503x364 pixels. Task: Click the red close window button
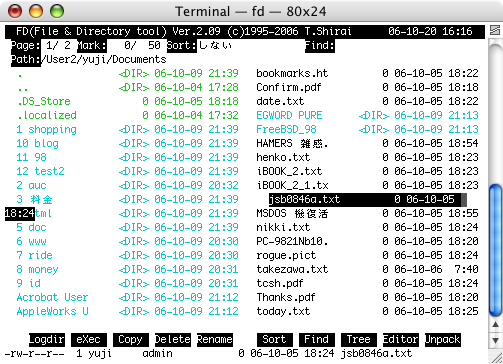coord(15,11)
